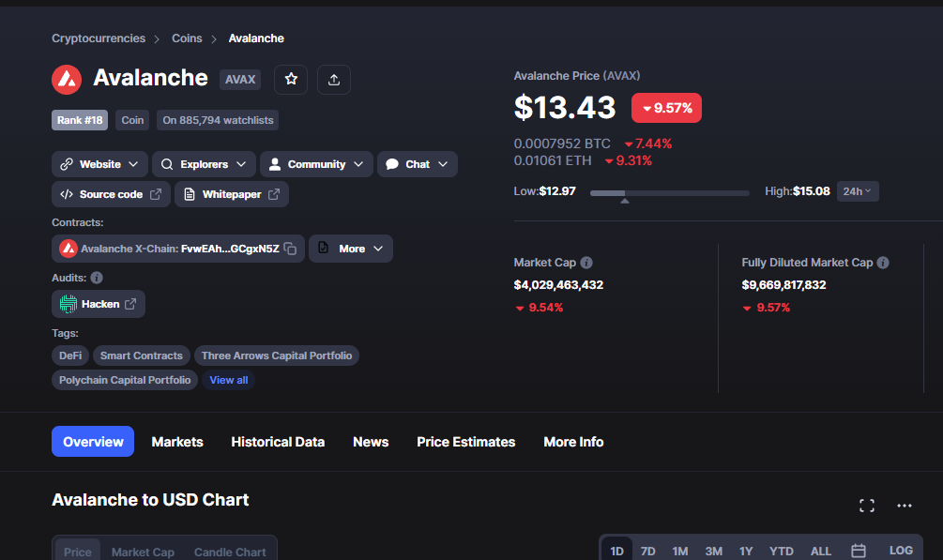Screen dimensions: 943x560
Task: Select the Price chart view
Action: point(78,552)
